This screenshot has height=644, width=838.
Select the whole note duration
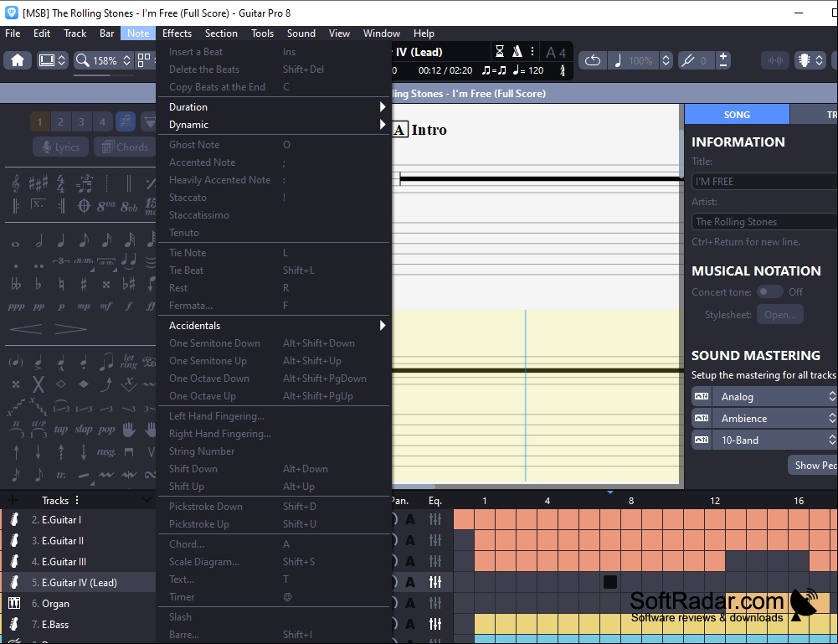point(16,245)
